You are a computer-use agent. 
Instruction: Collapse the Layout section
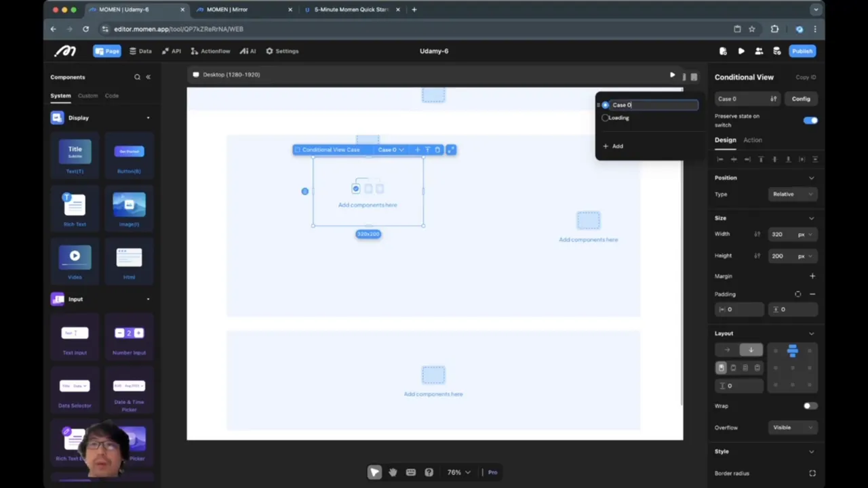coord(812,333)
